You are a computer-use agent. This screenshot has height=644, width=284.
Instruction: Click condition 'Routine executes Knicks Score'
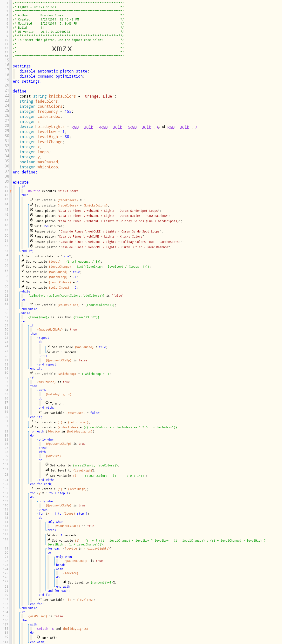(53, 191)
